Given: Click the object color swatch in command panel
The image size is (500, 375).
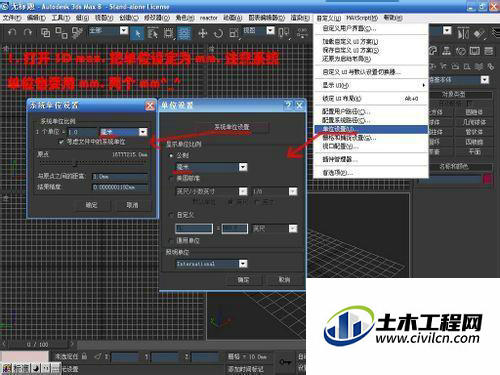Looking at the screenshot, I should pyautogui.click(x=487, y=179).
